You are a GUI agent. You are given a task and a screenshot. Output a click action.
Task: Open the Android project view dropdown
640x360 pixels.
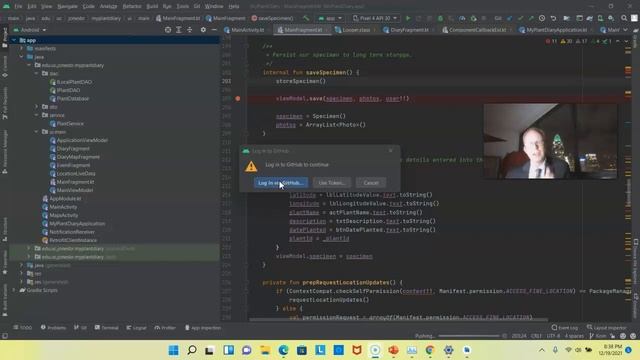30,30
